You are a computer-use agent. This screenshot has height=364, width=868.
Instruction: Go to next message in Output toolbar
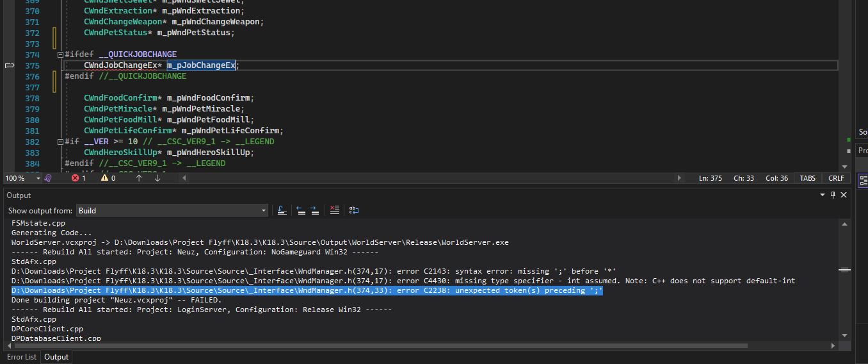315,210
